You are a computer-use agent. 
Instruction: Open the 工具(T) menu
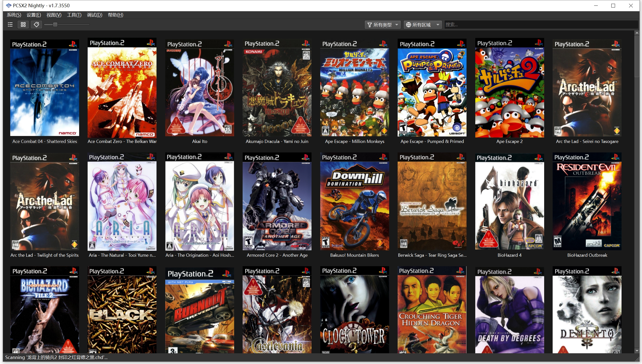[x=74, y=15]
